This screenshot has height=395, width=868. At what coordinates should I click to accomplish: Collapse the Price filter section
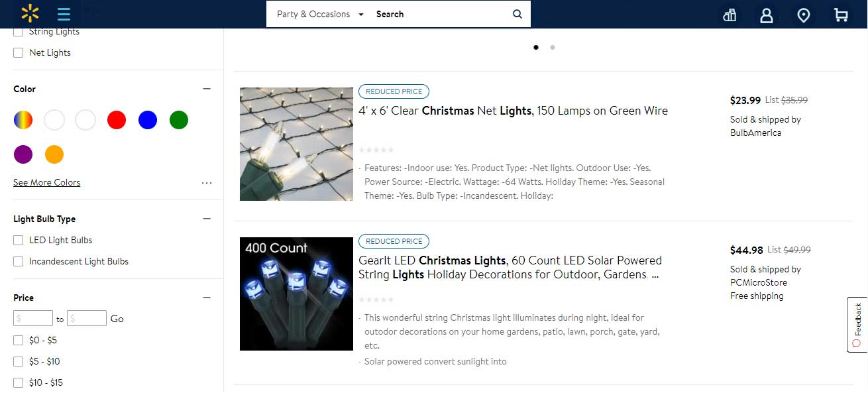tap(207, 298)
